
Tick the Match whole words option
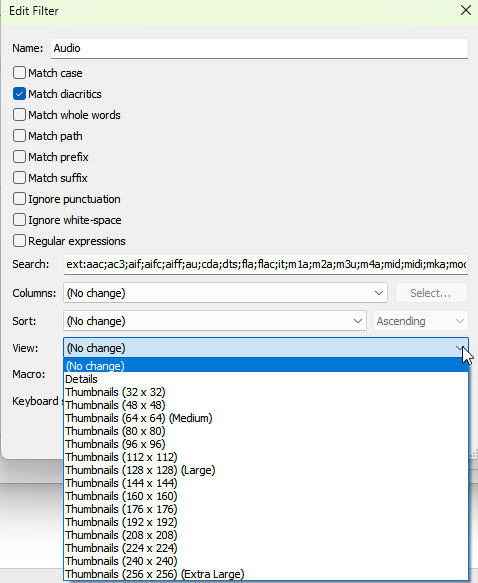[x=19, y=115]
